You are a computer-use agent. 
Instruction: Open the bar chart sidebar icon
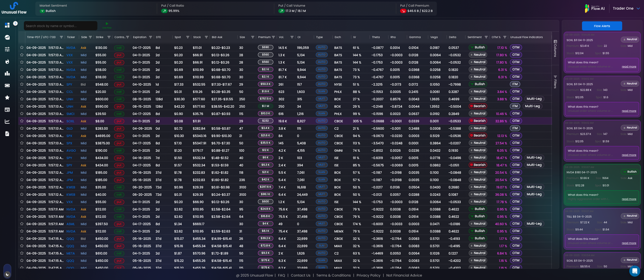coord(7,73)
